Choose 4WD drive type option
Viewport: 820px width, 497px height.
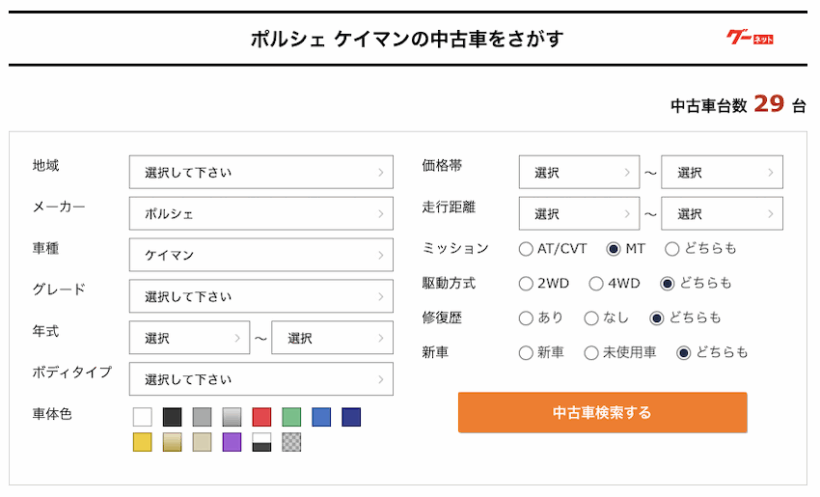coord(596,283)
